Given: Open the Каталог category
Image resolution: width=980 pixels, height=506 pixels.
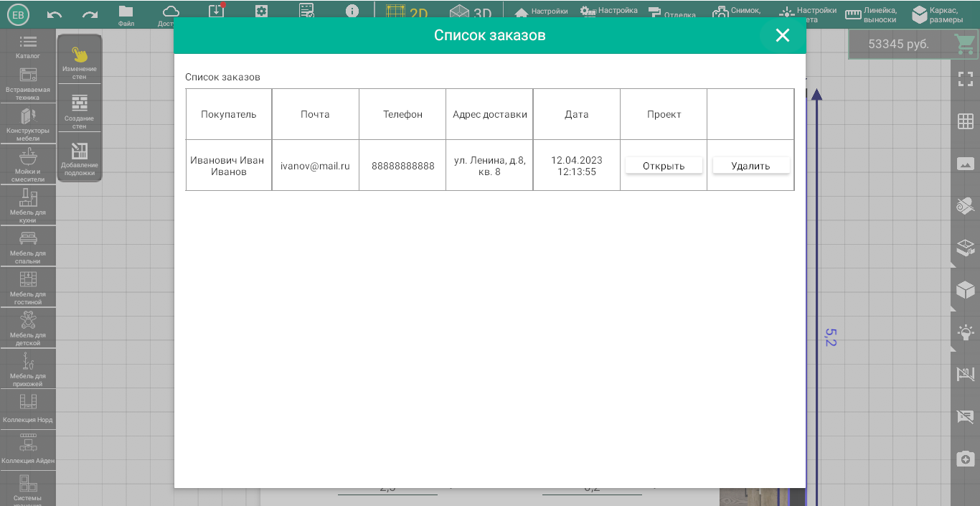Looking at the screenshot, I should [28, 46].
